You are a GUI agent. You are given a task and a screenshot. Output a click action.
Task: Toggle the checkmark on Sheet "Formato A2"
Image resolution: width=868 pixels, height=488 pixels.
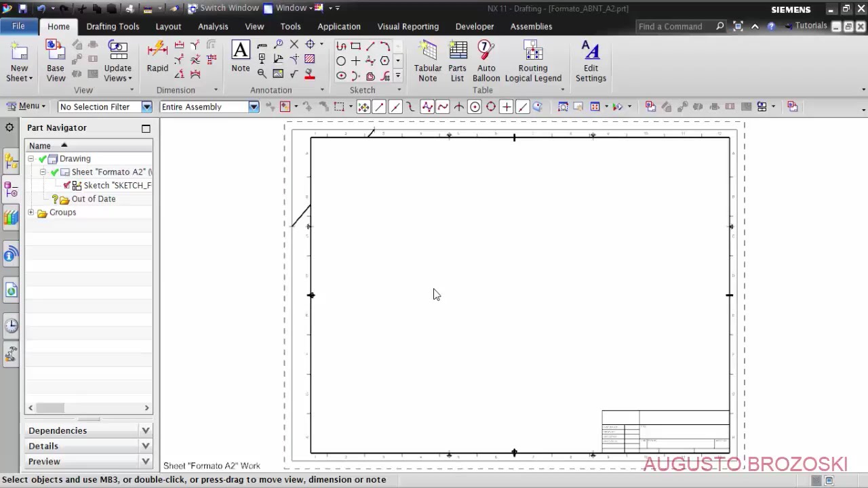(x=54, y=172)
